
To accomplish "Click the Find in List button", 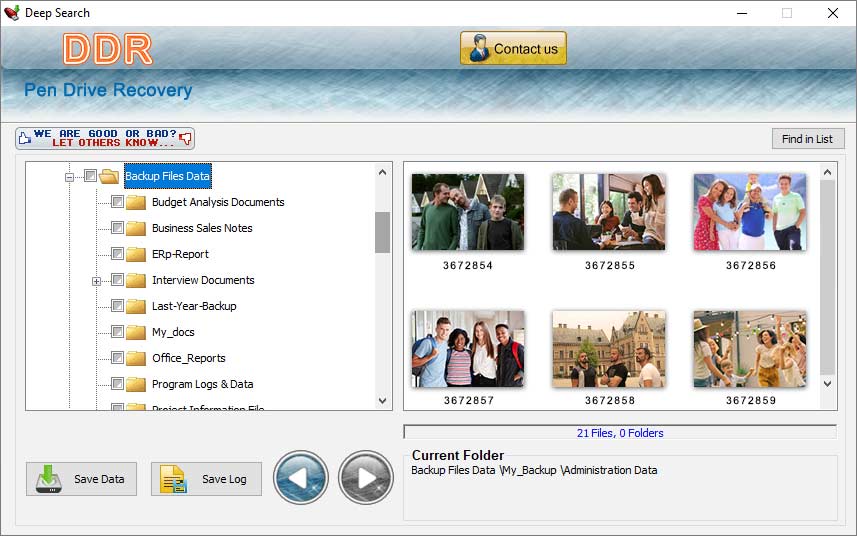I will [x=808, y=139].
